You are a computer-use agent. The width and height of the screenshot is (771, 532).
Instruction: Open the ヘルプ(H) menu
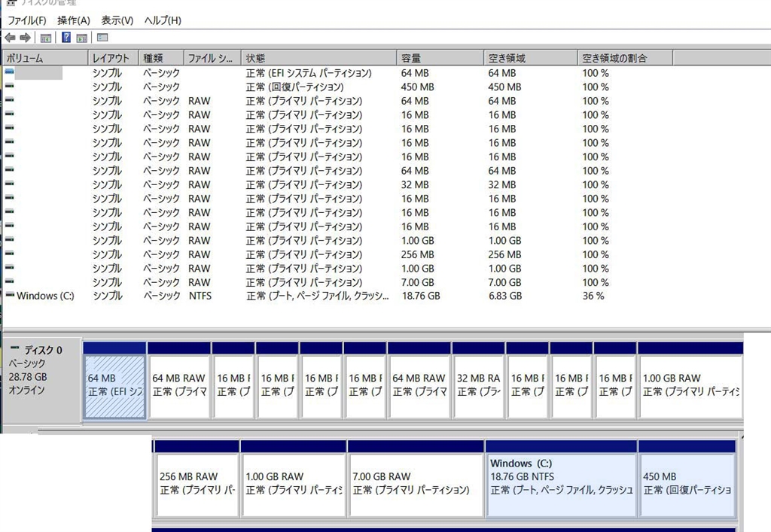163,20
